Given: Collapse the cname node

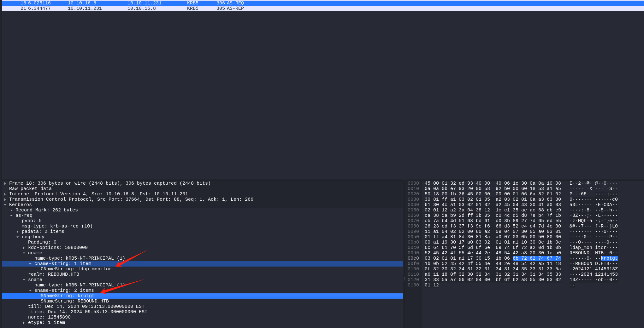Looking at the screenshot, I should pyautogui.click(x=24, y=253).
